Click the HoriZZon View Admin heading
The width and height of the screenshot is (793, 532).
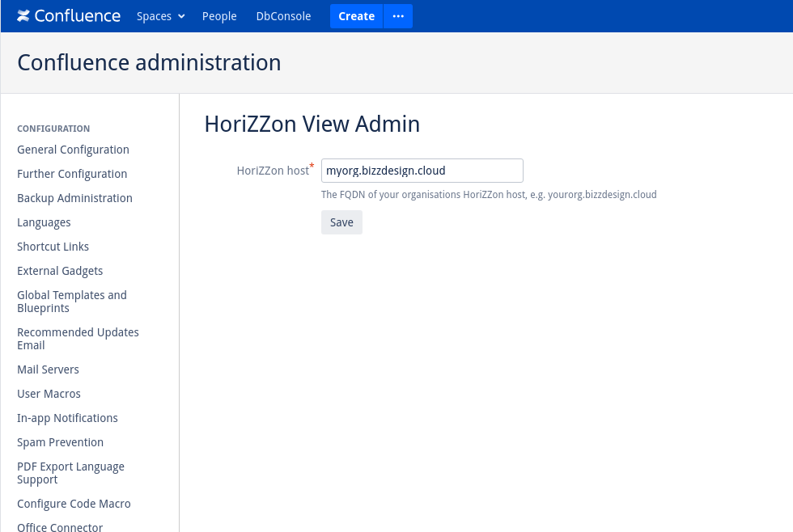tap(312, 124)
